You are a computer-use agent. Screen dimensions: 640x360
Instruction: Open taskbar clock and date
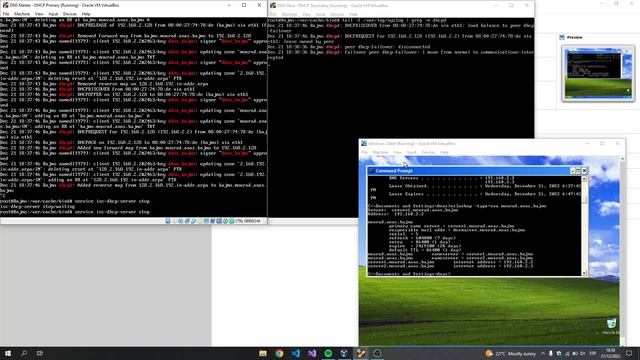[611, 353]
